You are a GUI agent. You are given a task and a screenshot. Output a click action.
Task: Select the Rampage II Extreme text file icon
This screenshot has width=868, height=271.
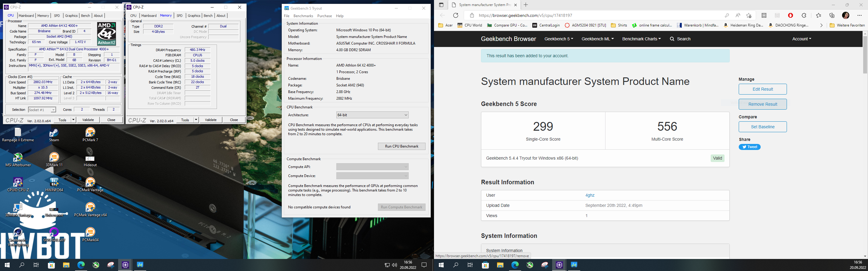tap(18, 135)
